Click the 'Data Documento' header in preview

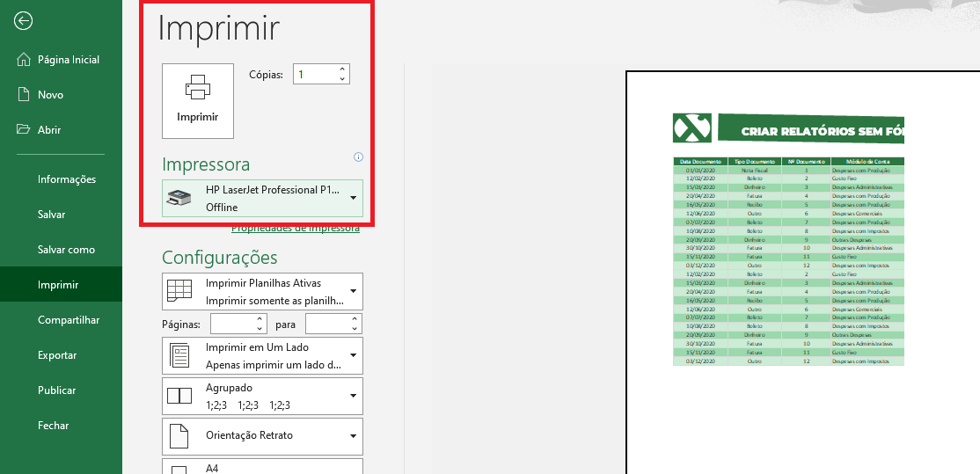click(x=700, y=161)
